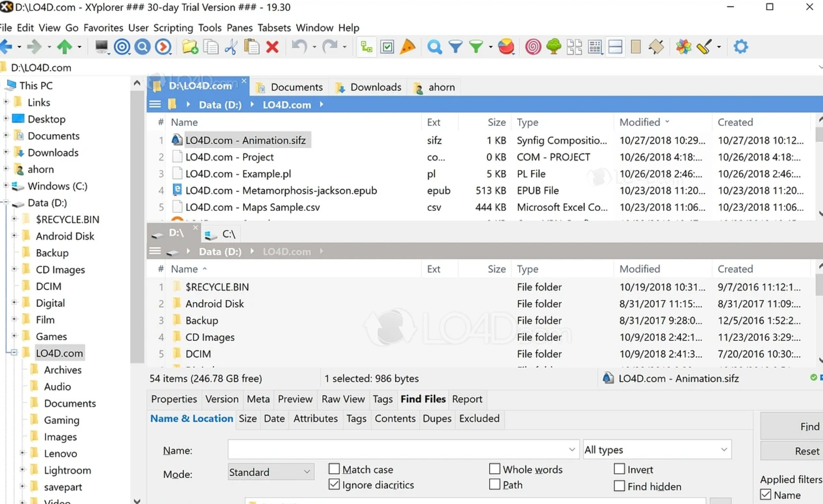Click the green Up arrow icon
This screenshot has height=504, width=823.
(65, 47)
